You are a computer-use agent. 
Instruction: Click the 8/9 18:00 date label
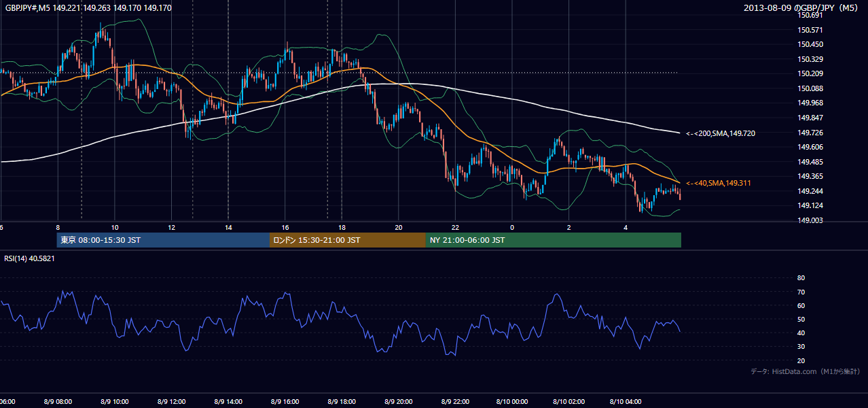pyautogui.click(x=341, y=401)
